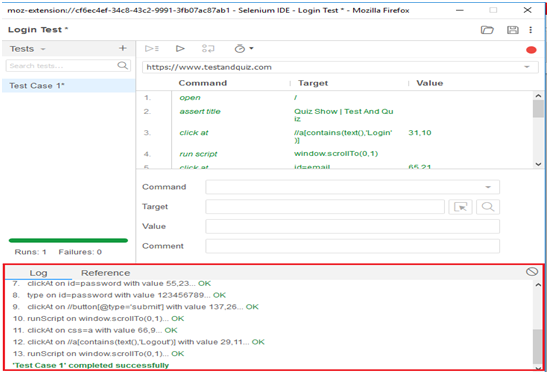The height and width of the screenshot is (374, 549).
Task: Switch to the Log tab
Action: click(x=38, y=273)
